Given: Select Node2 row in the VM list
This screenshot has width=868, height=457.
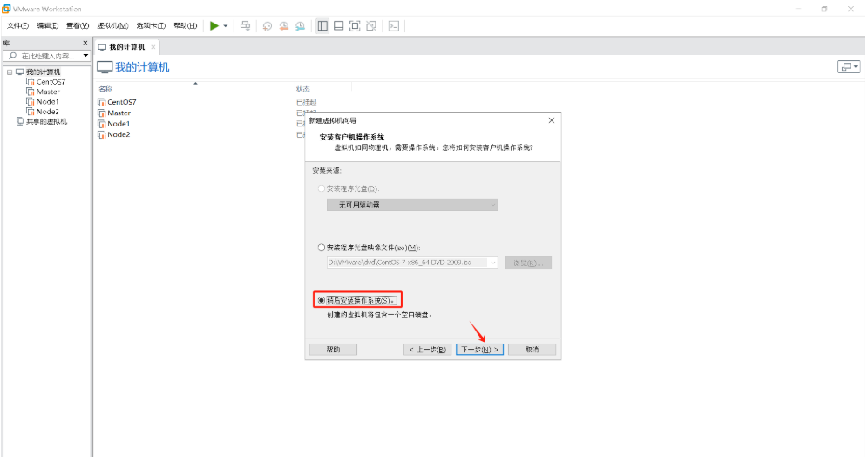Looking at the screenshot, I should tap(119, 134).
